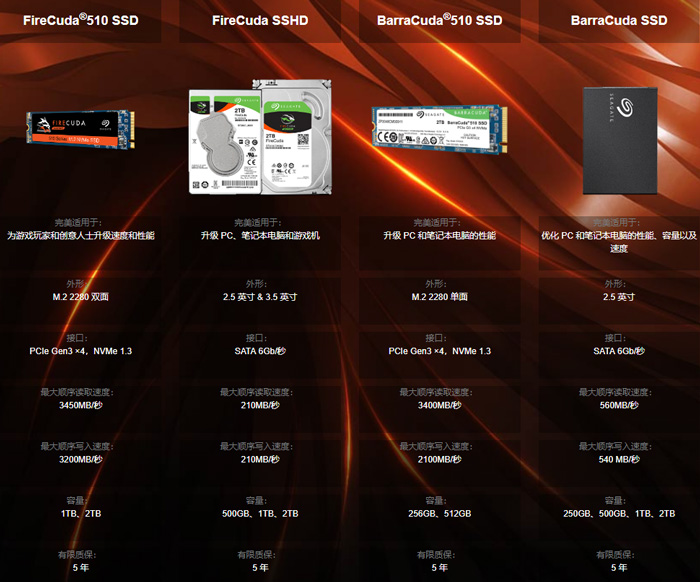Image resolution: width=700 pixels, height=582 pixels.
Task: Click the '250GB、500GB、1TB、2TB' capacity value
Action: [619, 514]
